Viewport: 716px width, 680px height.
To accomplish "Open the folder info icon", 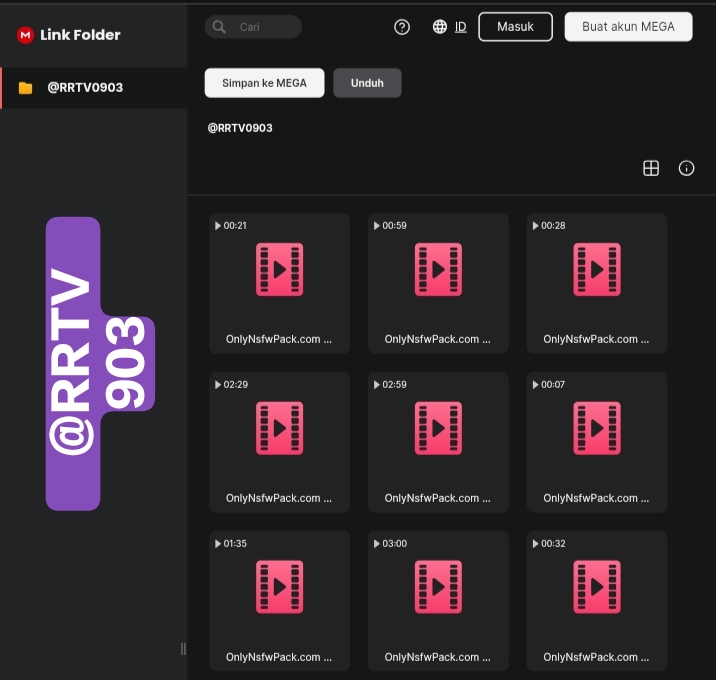I will click(x=686, y=168).
